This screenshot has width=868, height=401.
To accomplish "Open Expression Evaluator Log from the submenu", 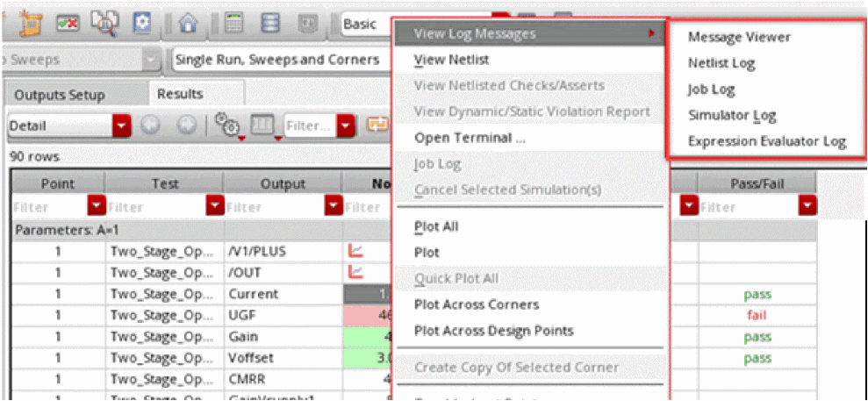I will coord(766,141).
